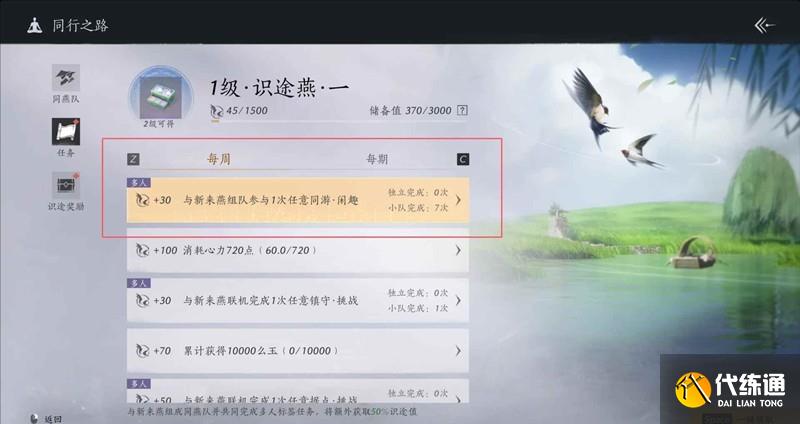Screen dimensions: 800x424
Task: Click the 45/1500 progress bar
Action: coord(339,121)
